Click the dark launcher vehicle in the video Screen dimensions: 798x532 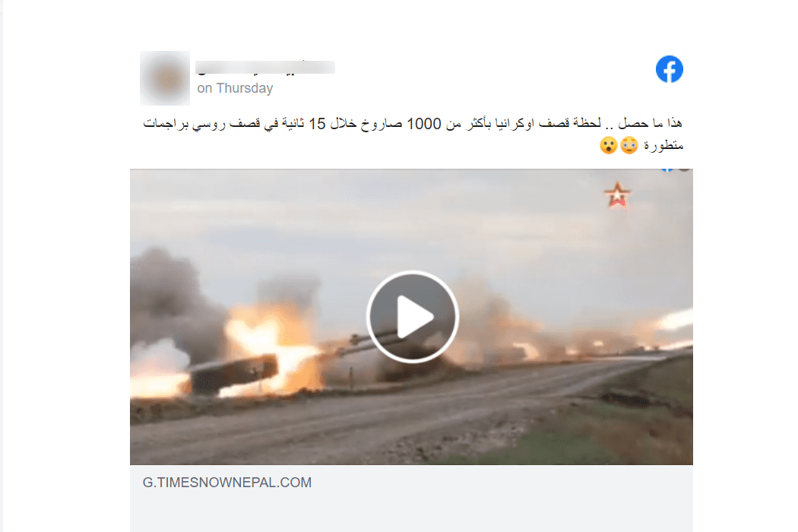click(234, 372)
